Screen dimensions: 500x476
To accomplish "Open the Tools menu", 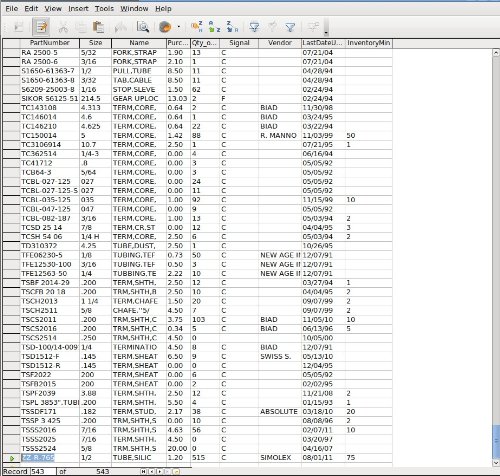I will point(104,9).
